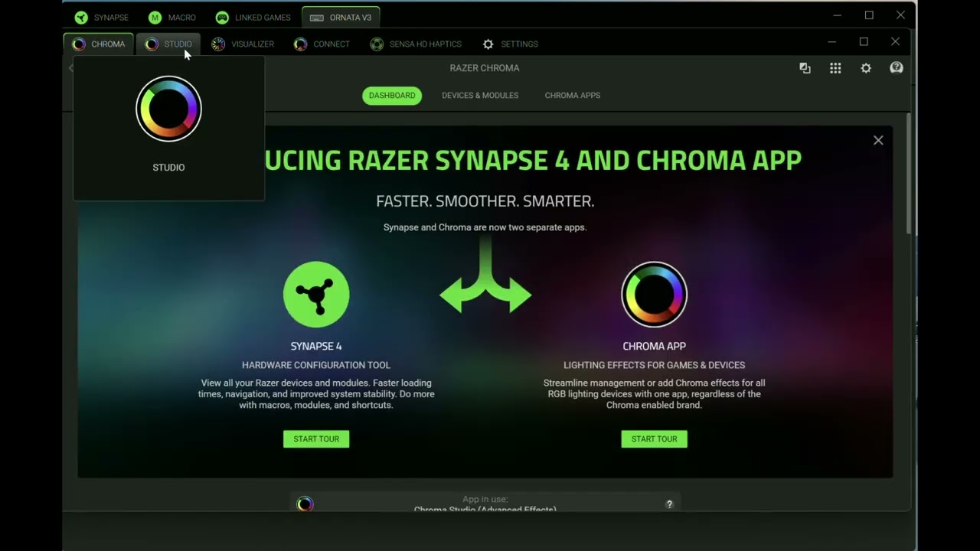Select the Ornata V3 device tab
Image resolution: width=980 pixels, height=551 pixels.
point(341,17)
